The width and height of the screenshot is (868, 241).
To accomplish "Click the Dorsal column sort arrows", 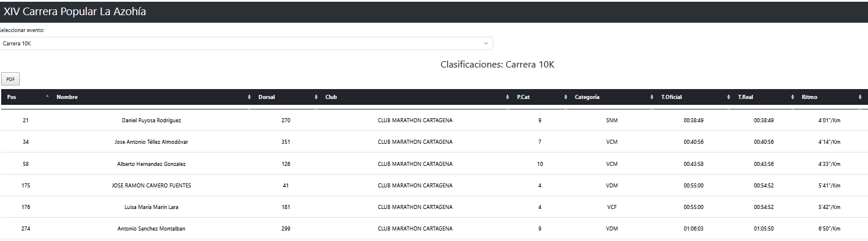I will point(316,97).
